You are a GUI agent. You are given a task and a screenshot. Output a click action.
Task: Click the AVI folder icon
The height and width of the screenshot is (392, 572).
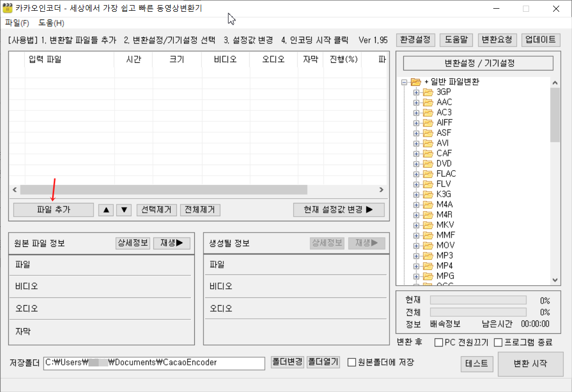pos(428,143)
